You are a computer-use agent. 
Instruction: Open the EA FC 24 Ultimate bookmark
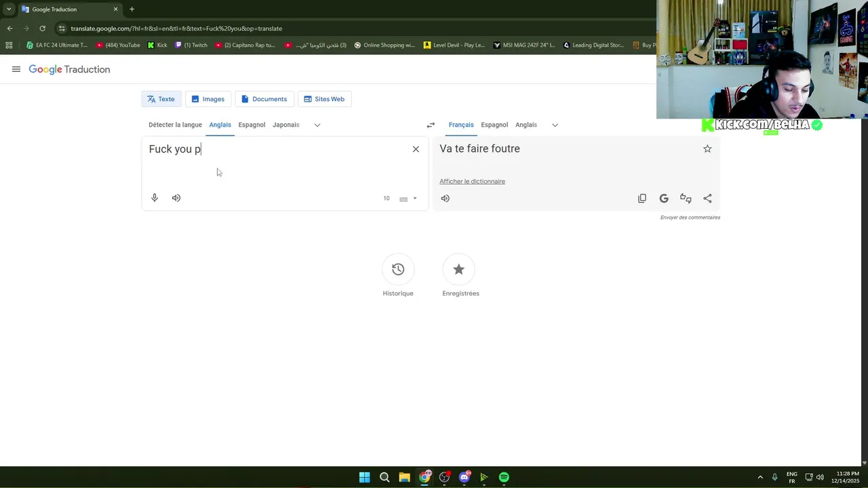[57, 45]
